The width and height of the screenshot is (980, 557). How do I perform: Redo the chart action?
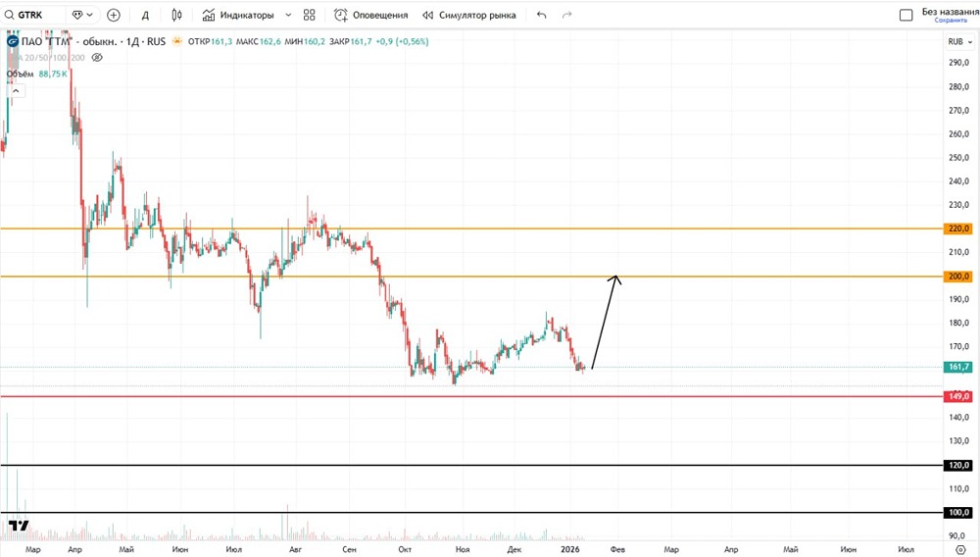[x=566, y=15]
